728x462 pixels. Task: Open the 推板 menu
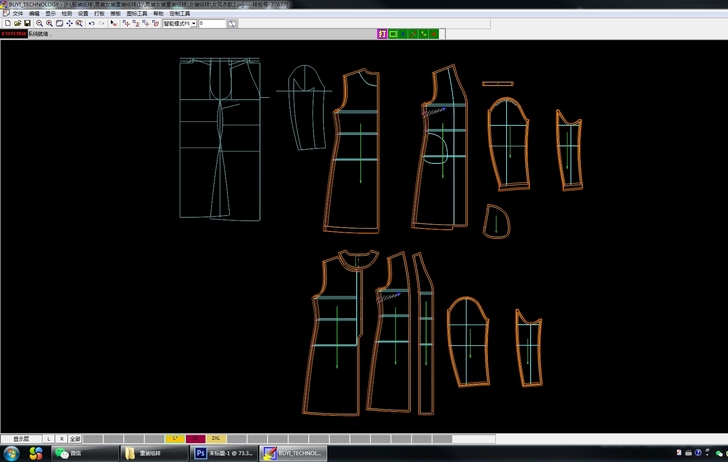(115, 13)
